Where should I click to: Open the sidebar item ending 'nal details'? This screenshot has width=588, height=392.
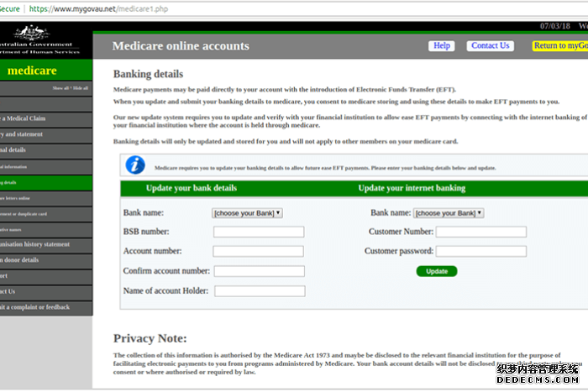pos(45,150)
